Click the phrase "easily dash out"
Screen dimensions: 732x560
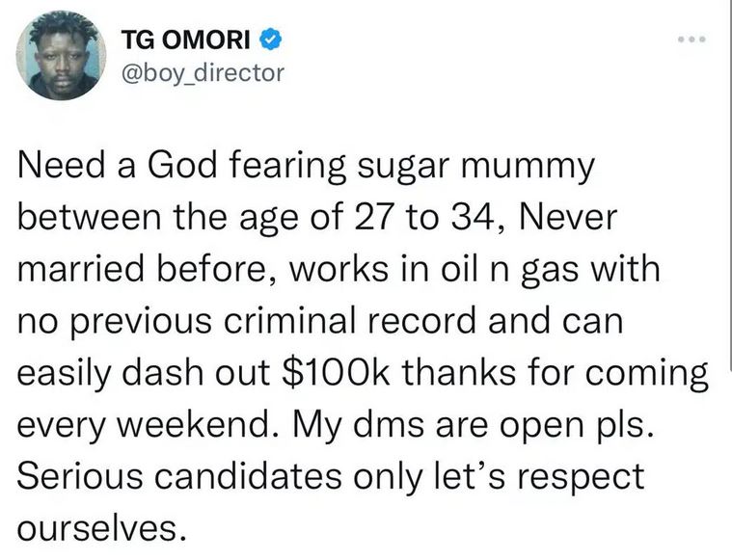tap(145, 372)
